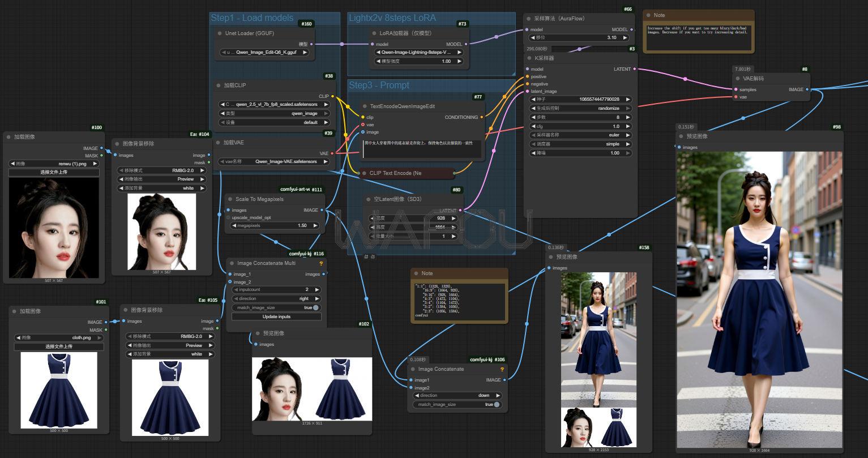The width and height of the screenshot is (868, 458).
Task: Collapse the TextEncodeQwenImageEdit node dot
Action: [x=365, y=106]
